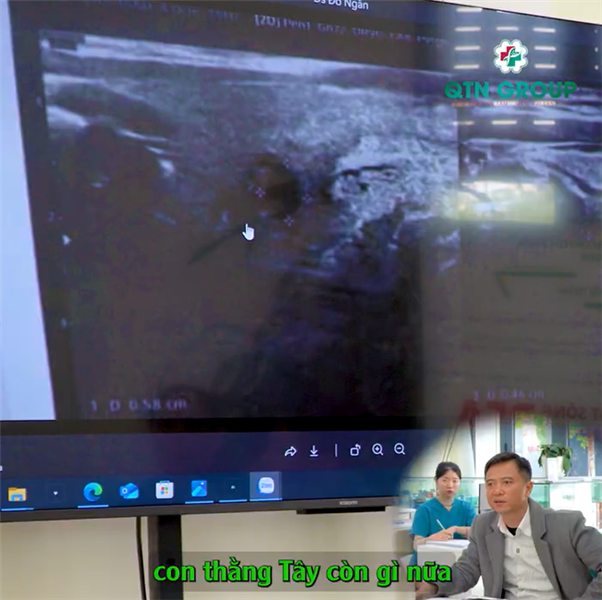
Task: Click the main ultrasound image at the hand cursor
Action: pos(248,232)
